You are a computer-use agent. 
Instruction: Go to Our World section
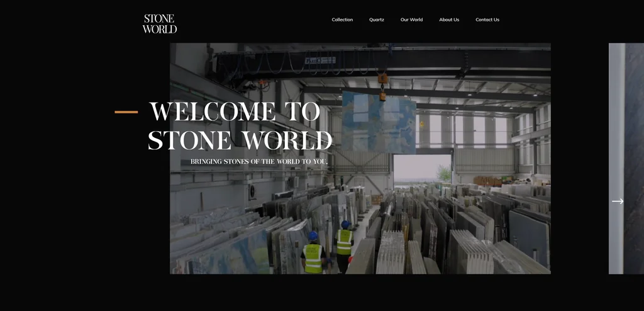(x=411, y=20)
